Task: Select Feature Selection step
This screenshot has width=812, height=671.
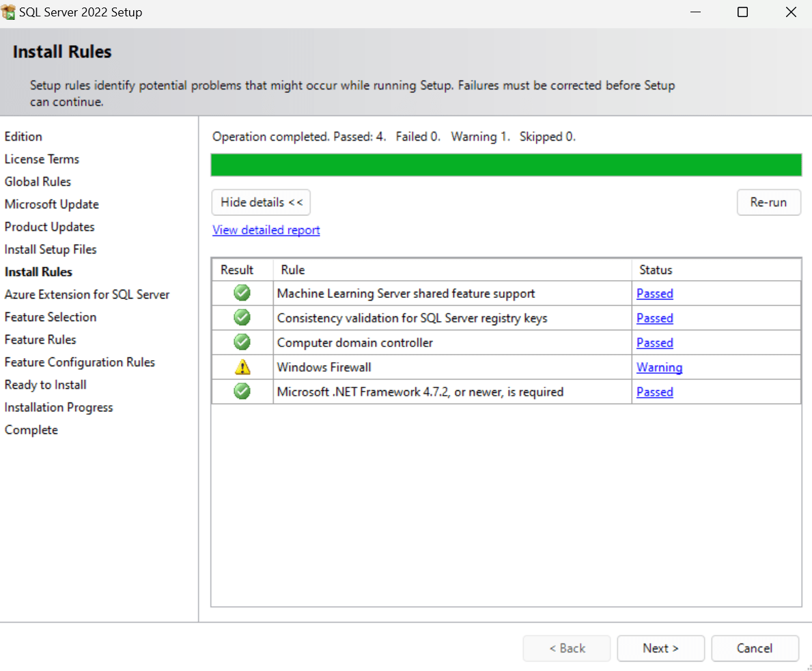Action: click(51, 317)
